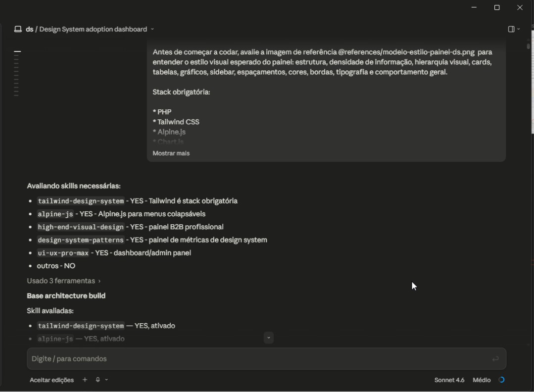The image size is (534, 392).
Task: Click the vertical scrollbar thumb
Action: pos(528,46)
